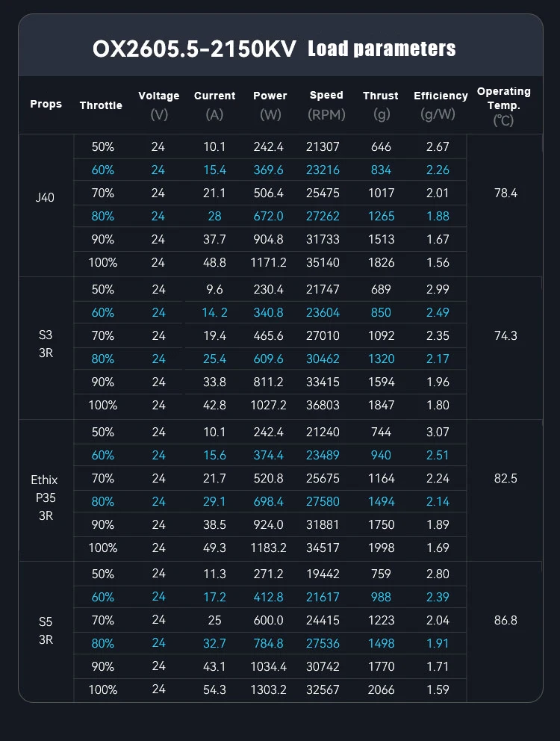Click the Ethix P35 3R props label
The height and width of the screenshot is (741, 560).
45,497
